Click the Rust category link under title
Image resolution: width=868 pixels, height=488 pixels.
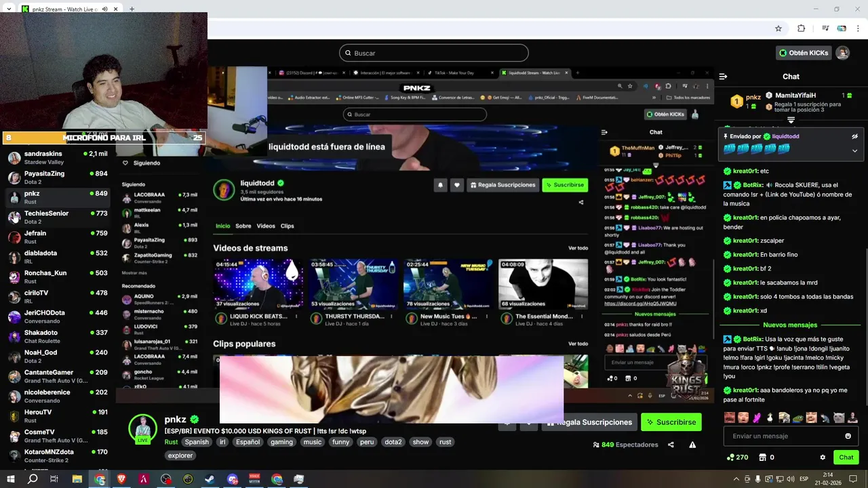click(171, 442)
